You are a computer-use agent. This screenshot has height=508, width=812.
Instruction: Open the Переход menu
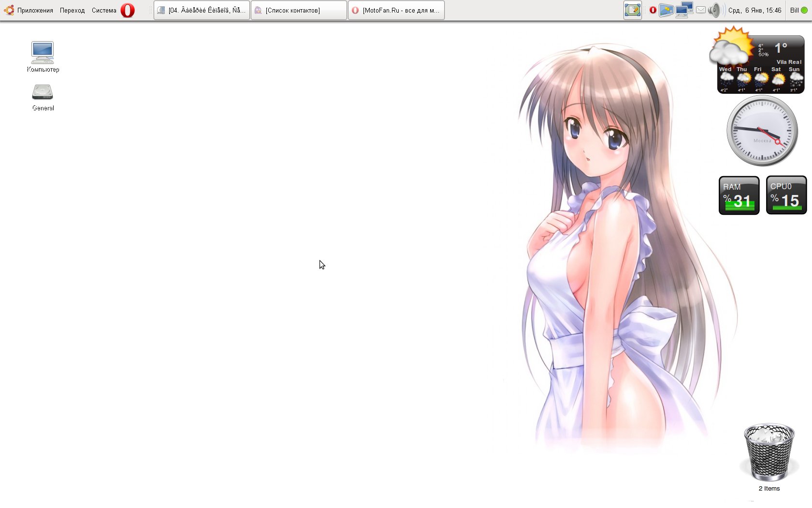pyautogui.click(x=72, y=10)
